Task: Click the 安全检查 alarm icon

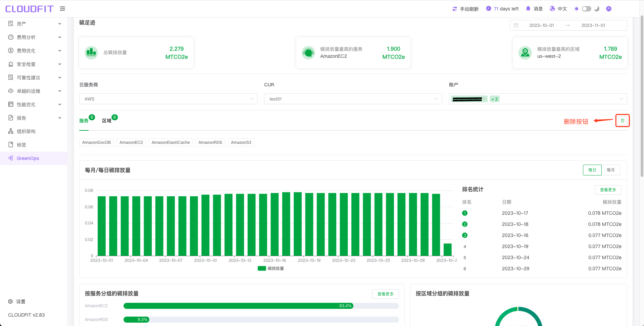Action: [x=11, y=64]
